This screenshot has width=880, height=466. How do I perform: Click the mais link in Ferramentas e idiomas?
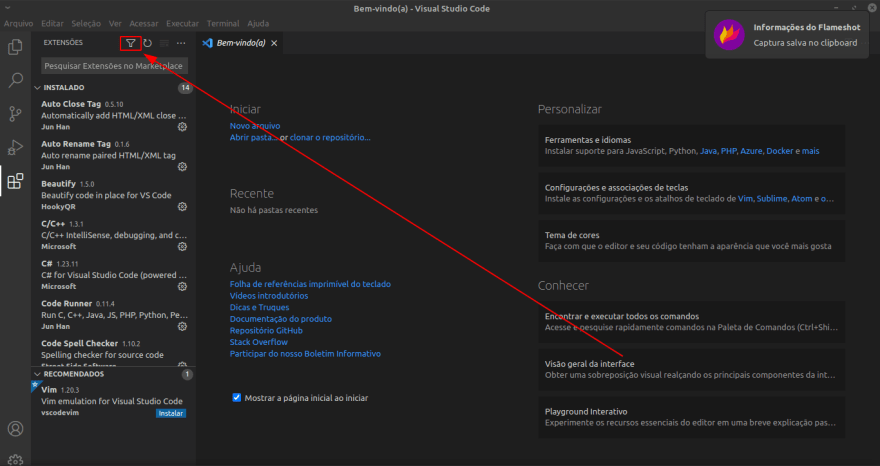(x=810, y=151)
